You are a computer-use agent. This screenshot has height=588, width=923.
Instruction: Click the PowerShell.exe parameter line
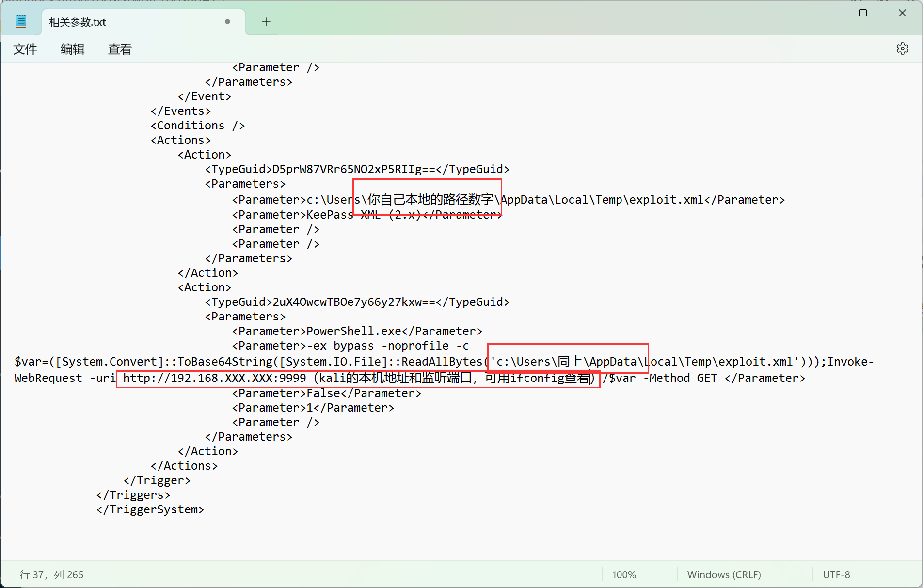pos(357,331)
